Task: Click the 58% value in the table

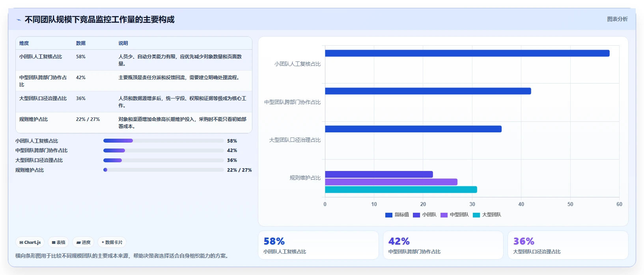Action: (x=81, y=57)
